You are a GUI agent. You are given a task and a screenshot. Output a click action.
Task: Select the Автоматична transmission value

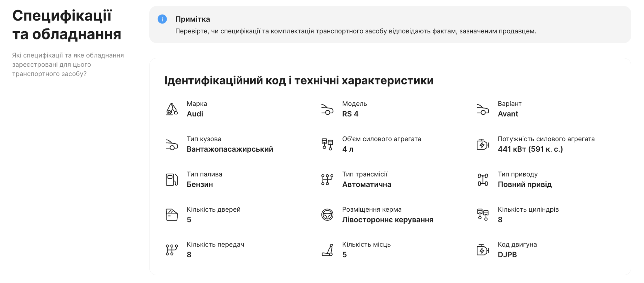pos(366,184)
